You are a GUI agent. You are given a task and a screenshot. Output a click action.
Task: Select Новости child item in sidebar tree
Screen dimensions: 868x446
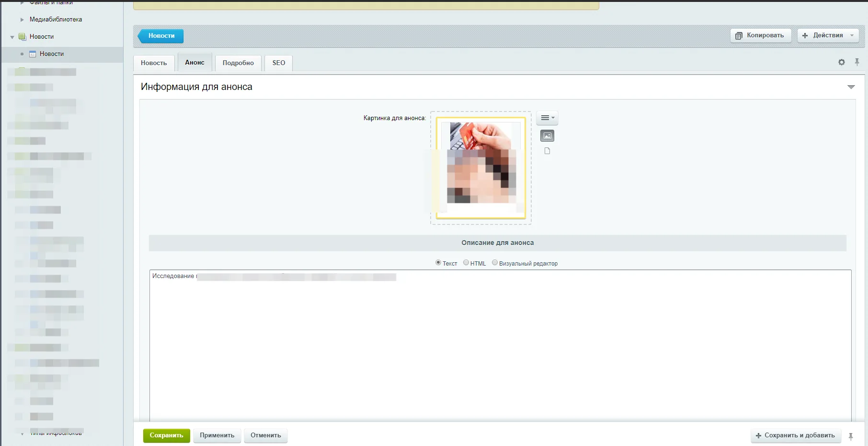52,54
